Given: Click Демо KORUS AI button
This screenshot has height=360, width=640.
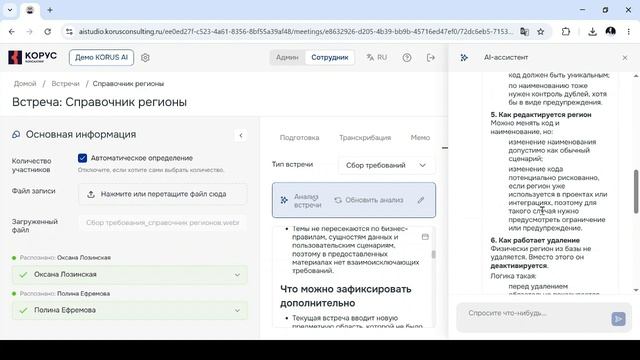Looking at the screenshot, I should click(x=101, y=58).
